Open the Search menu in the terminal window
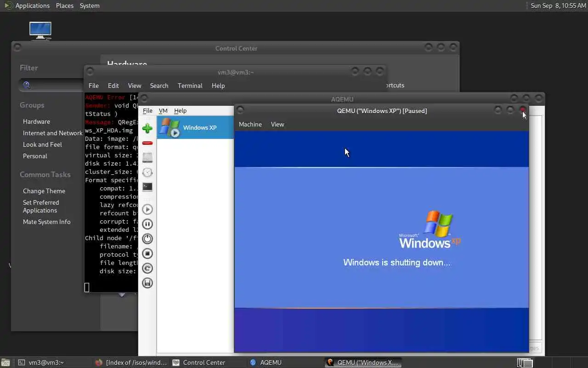The image size is (588, 368). 159,86
